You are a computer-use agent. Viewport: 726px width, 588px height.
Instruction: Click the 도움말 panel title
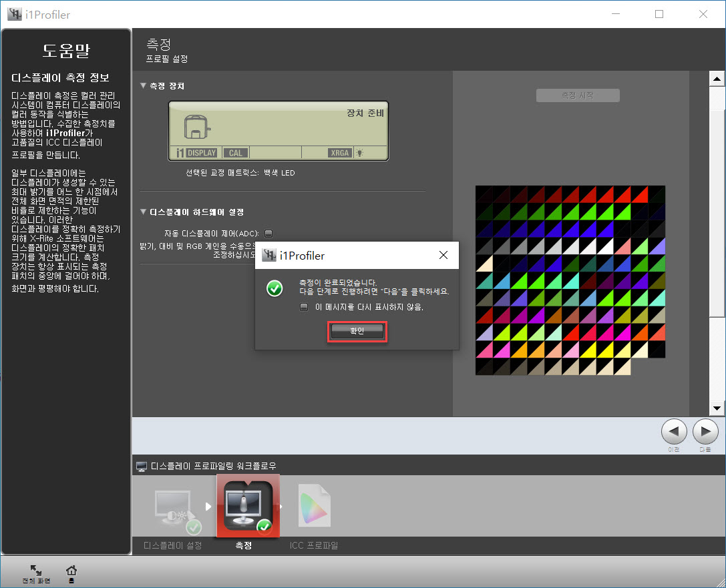[x=66, y=51]
